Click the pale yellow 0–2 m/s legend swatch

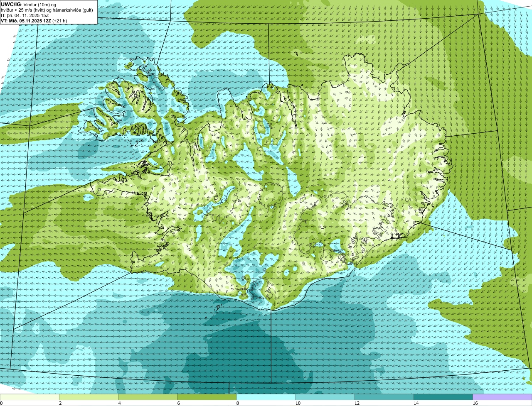tap(30, 397)
